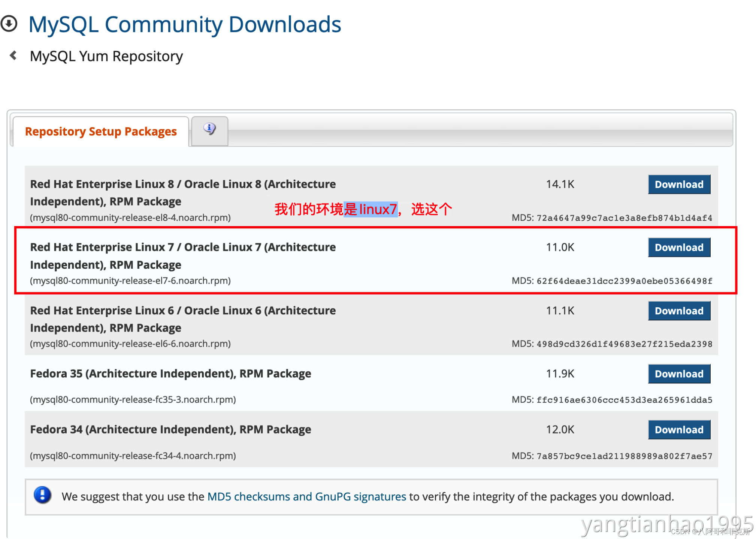The width and height of the screenshot is (756, 539).
Task: Click the 11.9K file size value
Action: point(560,374)
